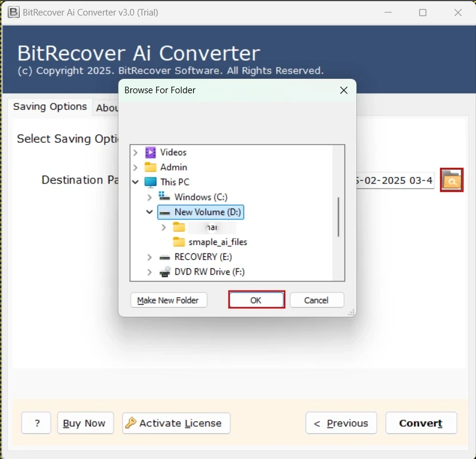Expand the Videos tree node
Screen dimensions: 476x459
point(135,152)
